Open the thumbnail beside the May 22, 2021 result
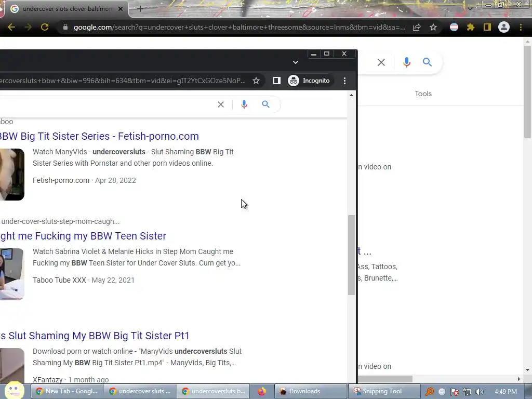 click(12, 274)
